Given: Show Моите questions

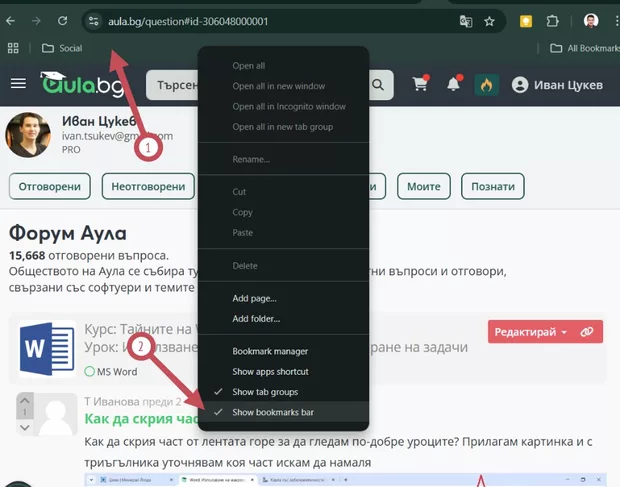Looking at the screenshot, I should tap(424, 186).
